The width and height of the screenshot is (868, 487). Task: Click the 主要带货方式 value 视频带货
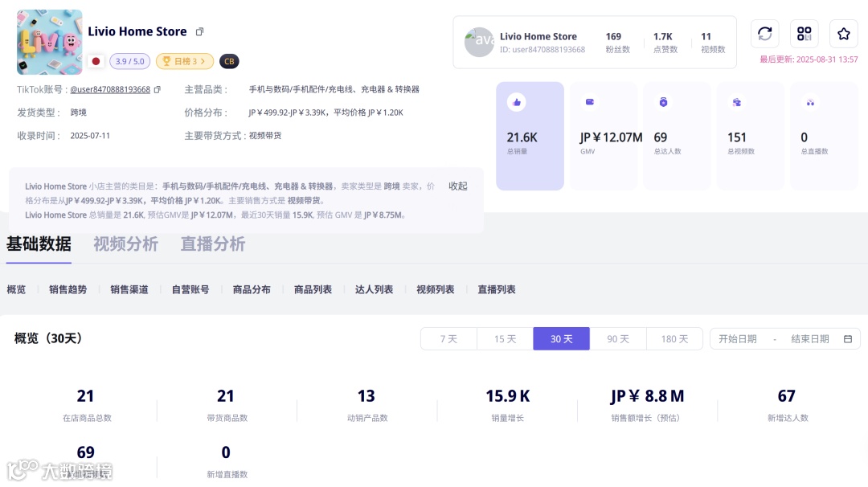(264, 136)
